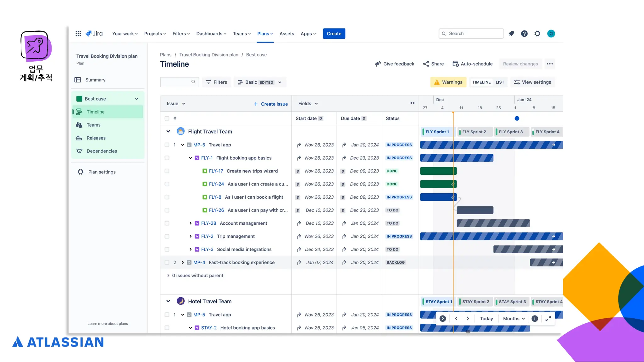Open the Months timeframe dropdown
The height and width of the screenshot is (362, 644).
[x=514, y=319]
